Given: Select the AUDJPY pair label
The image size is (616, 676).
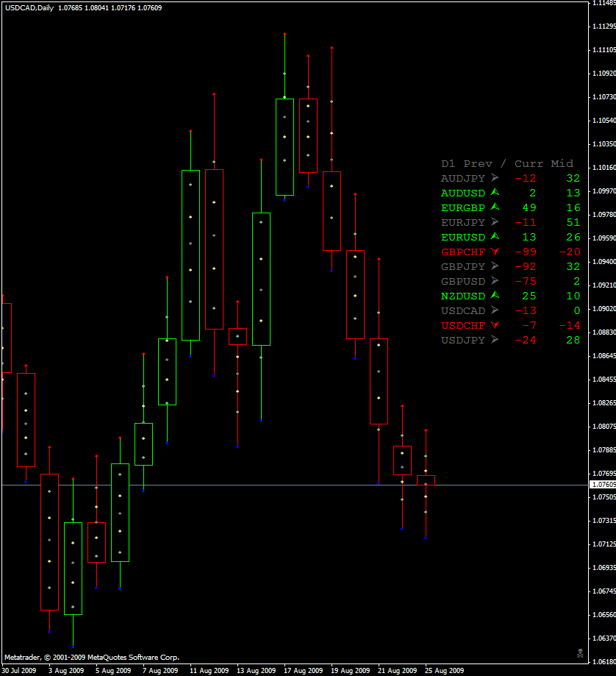Looking at the screenshot, I should [x=463, y=179].
